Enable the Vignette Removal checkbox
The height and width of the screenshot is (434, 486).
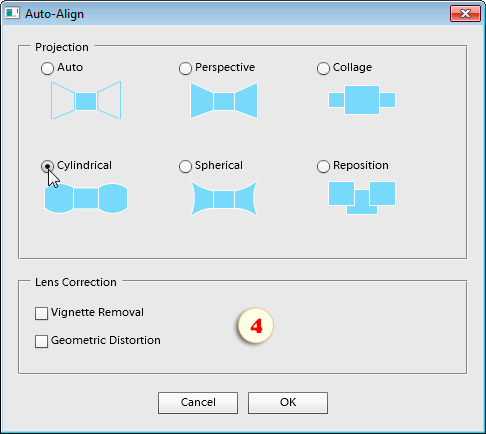(x=41, y=313)
